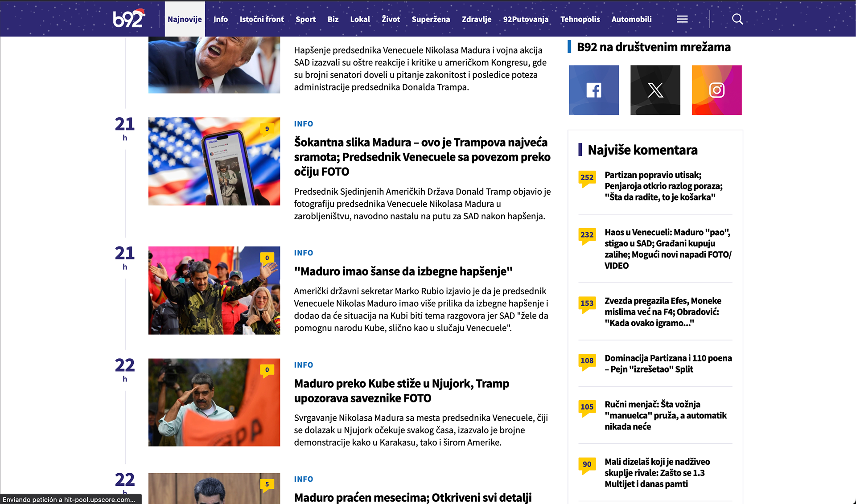This screenshot has height=504, width=856.
Task: Open sidebar story Ručni menjač manuelca
Action: [x=666, y=415]
